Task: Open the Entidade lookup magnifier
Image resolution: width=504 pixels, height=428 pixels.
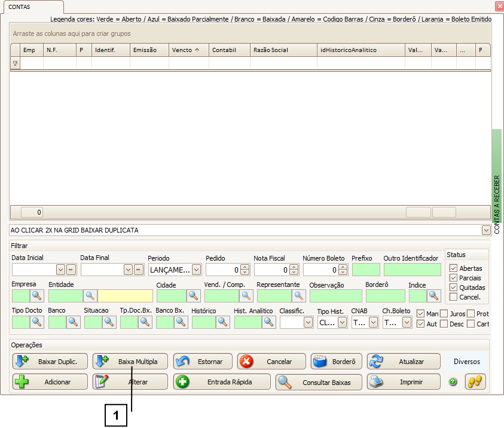Action: click(x=90, y=295)
